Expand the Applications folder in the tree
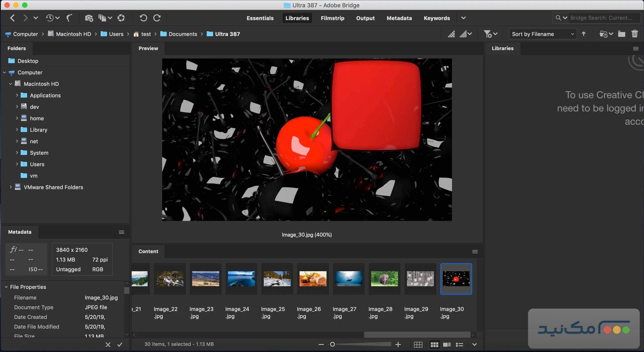Image resolution: width=644 pixels, height=352 pixels. 17,95
